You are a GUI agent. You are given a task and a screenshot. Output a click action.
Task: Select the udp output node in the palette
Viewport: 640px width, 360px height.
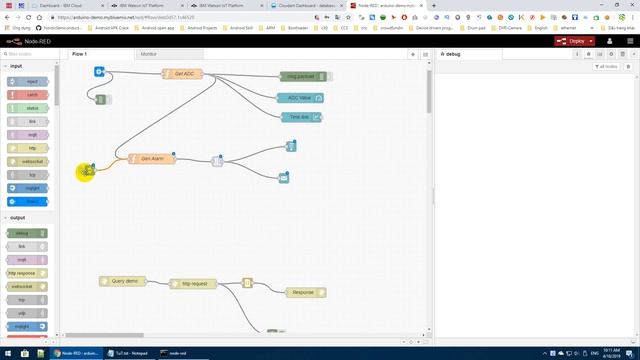(27, 313)
